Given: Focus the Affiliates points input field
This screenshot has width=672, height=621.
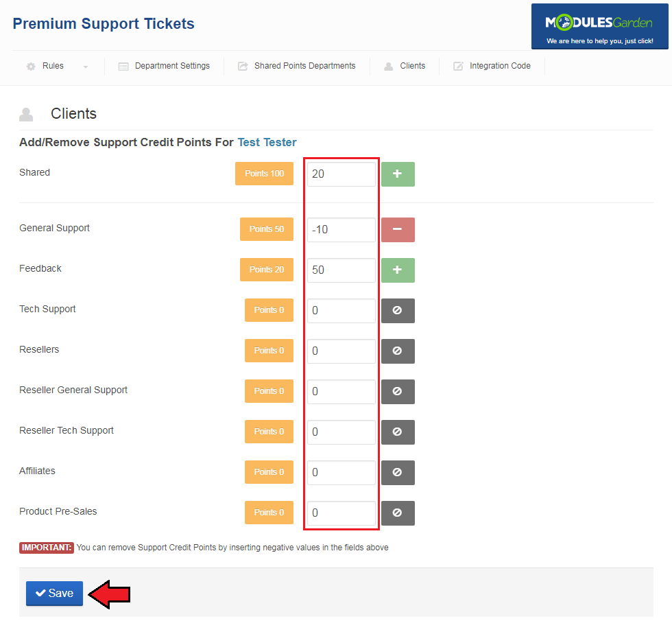Looking at the screenshot, I should (341, 473).
